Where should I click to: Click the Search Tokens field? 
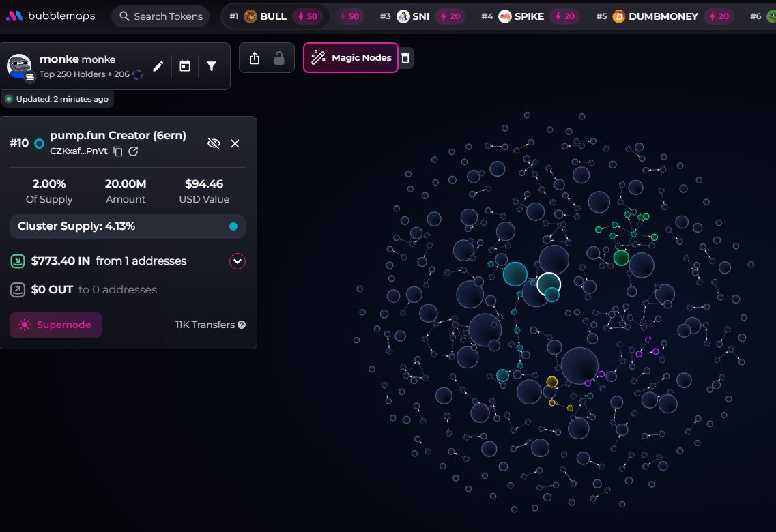click(x=161, y=16)
